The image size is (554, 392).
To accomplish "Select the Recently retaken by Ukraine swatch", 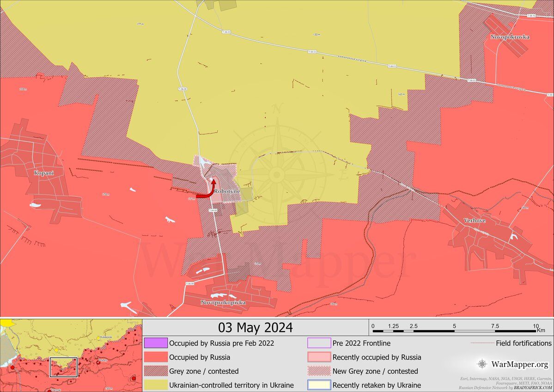I will pos(319,385).
